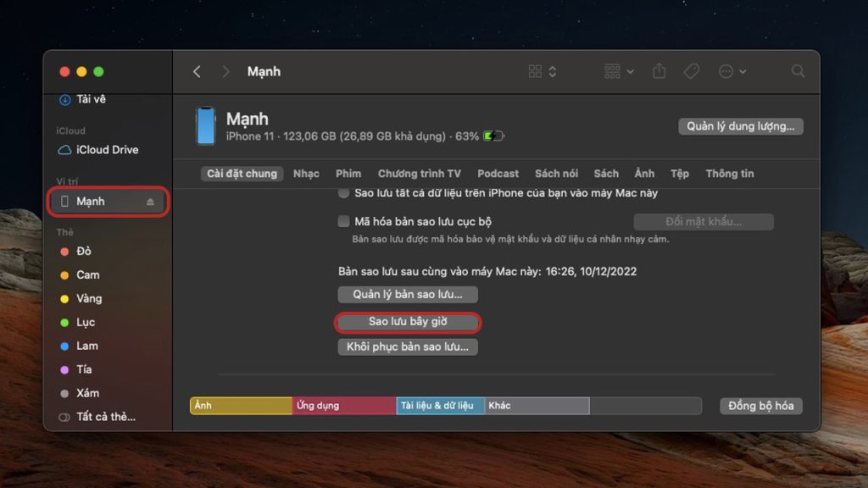Click the forward navigation arrow

225,72
